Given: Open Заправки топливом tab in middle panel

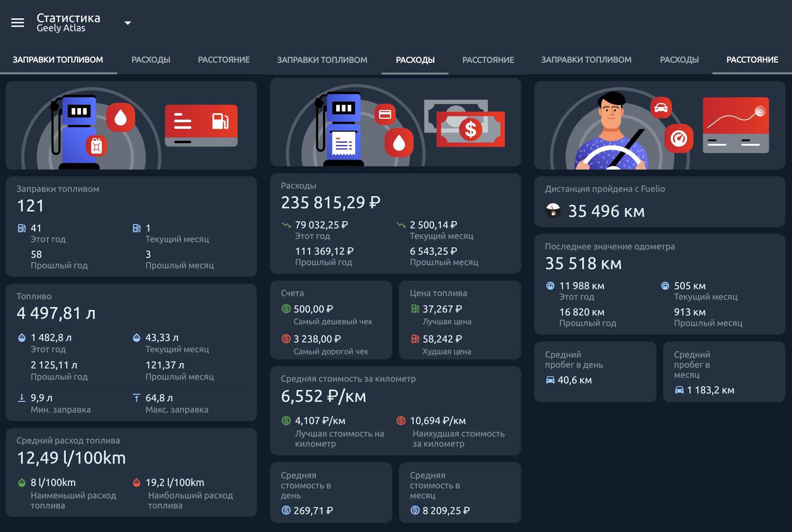Looking at the screenshot, I should pyautogui.click(x=322, y=60).
